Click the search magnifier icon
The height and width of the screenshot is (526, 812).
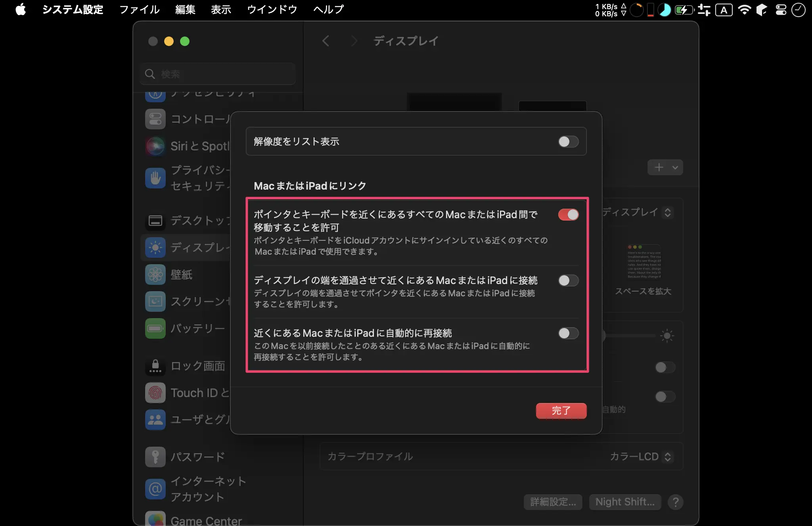point(150,74)
